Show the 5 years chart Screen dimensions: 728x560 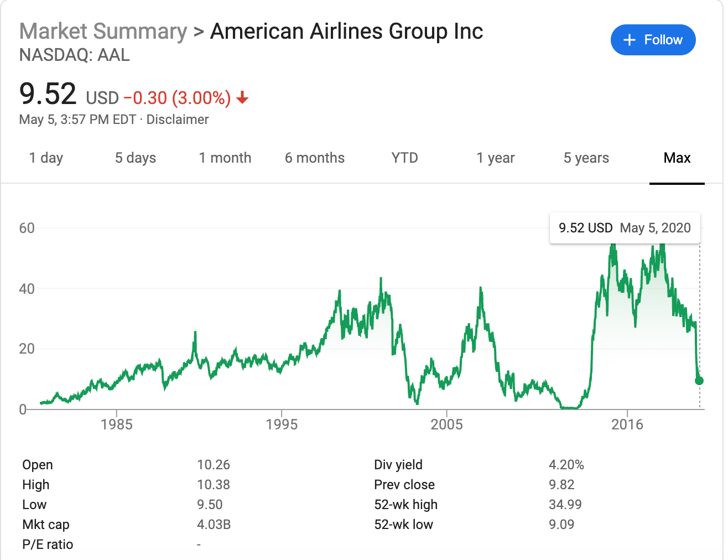click(586, 158)
